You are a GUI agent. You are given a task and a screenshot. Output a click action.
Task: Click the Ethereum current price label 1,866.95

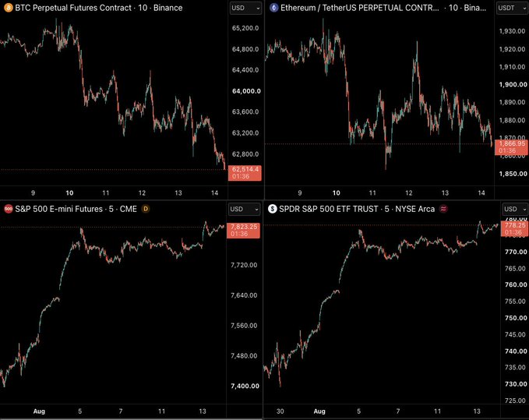click(511, 147)
